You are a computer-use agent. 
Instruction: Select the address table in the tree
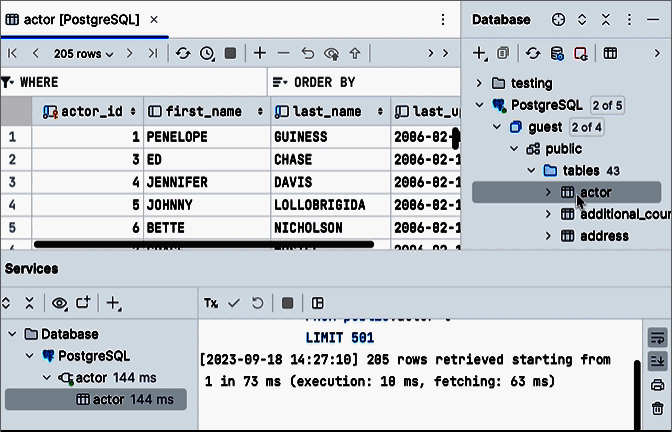(604, 236)
